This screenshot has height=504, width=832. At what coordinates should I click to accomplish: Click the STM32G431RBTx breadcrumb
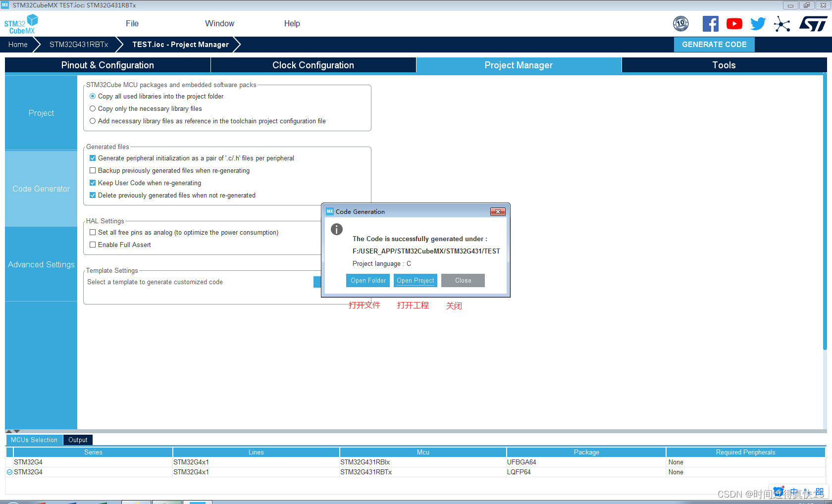pyautogui.click(x=79, y=45)
